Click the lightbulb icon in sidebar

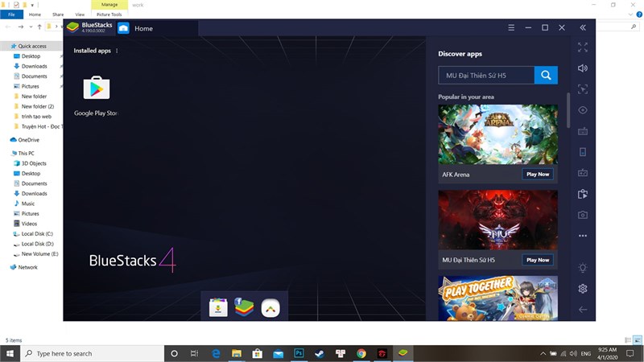point(582,268)
